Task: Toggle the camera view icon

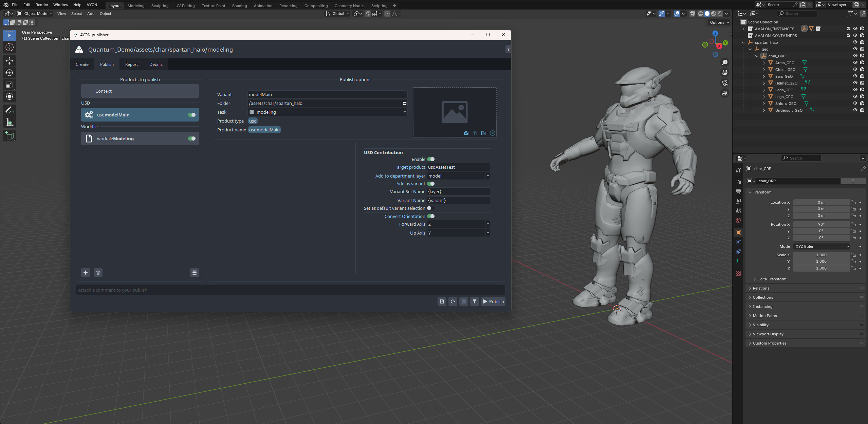Action: tap(725, 83)
